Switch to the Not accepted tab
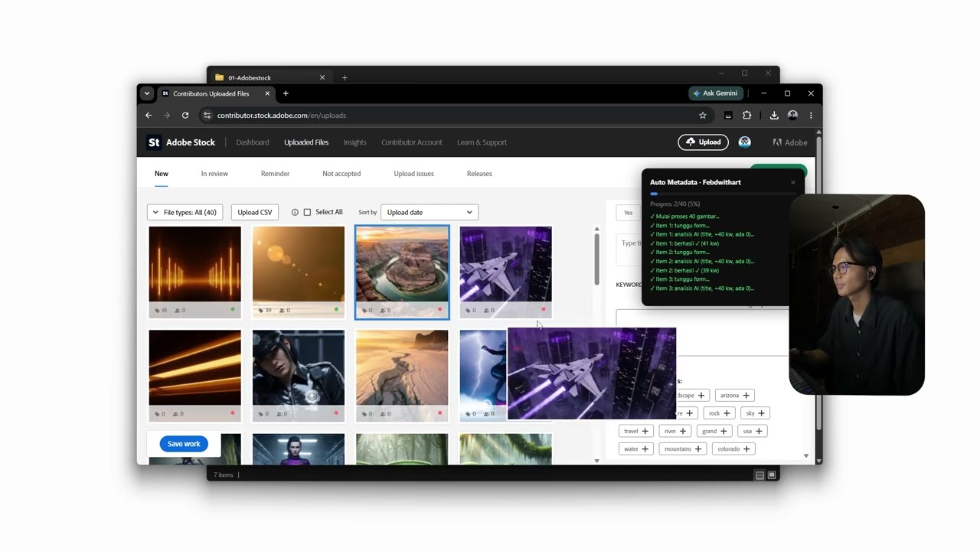The height and width of the screenshot is (551, 980). [x=341, y=174]
